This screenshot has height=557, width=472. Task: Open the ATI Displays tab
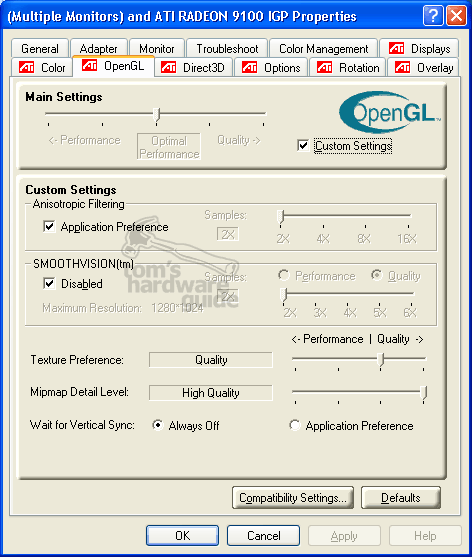pos(419,48)
